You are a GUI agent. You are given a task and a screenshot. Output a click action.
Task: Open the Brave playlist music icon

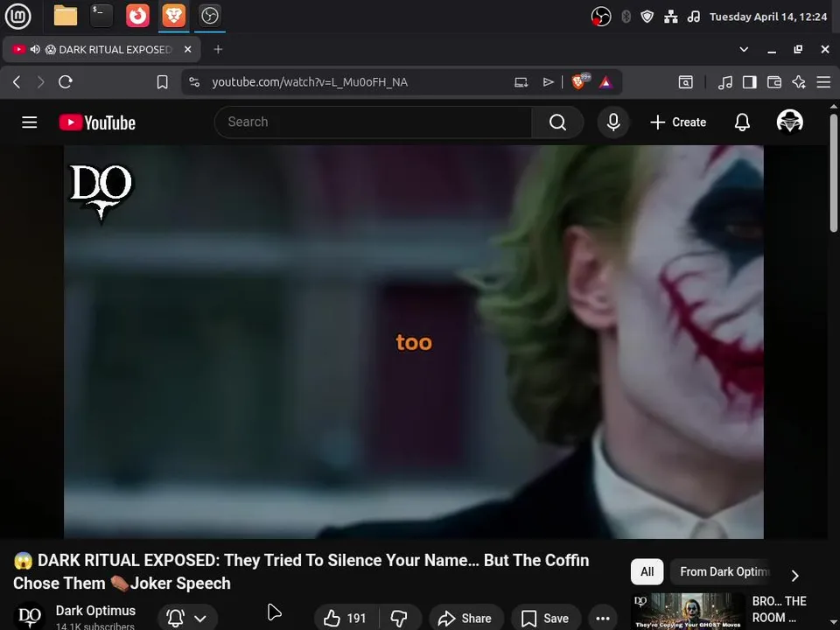point(724,82)
